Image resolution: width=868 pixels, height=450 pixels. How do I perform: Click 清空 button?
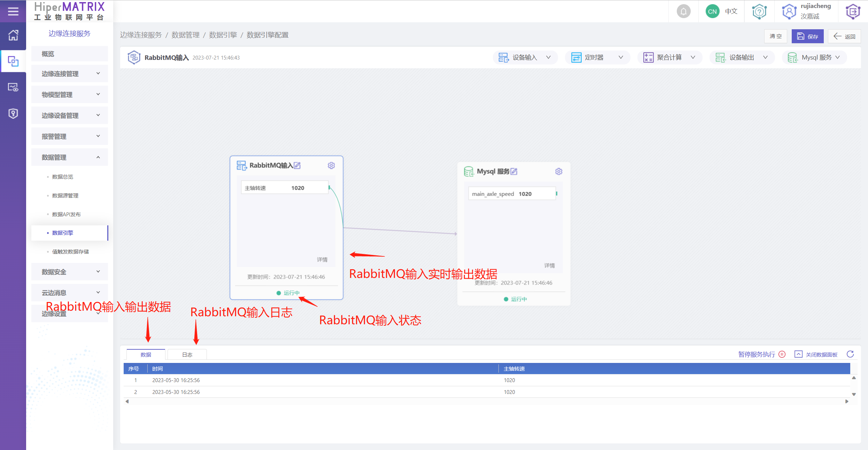pos(776,36)
